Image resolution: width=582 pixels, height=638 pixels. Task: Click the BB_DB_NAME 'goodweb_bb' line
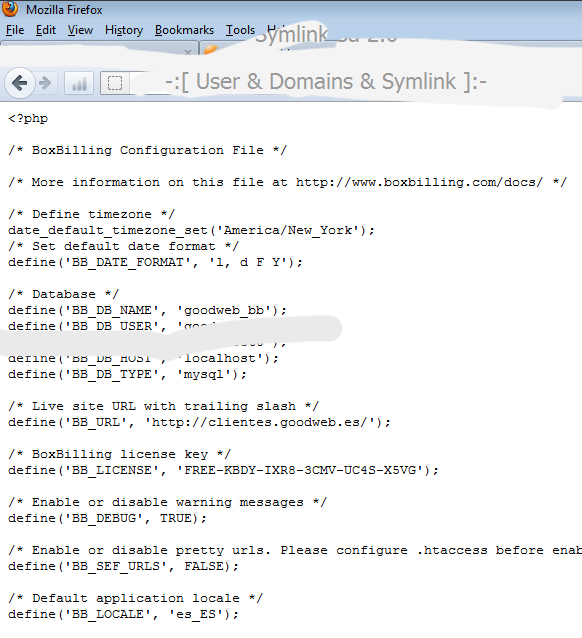coord(147,310)
